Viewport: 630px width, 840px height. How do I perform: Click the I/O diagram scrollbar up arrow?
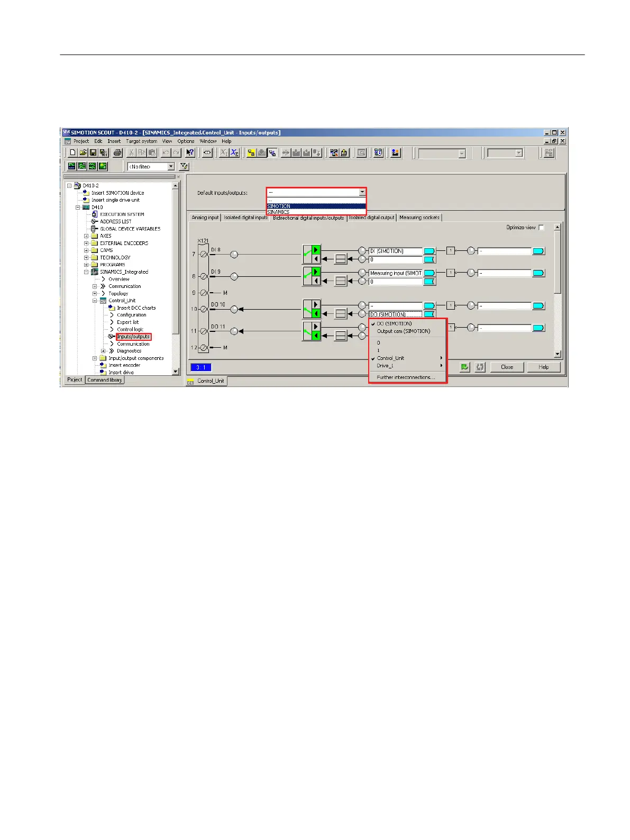pos(557,227)
